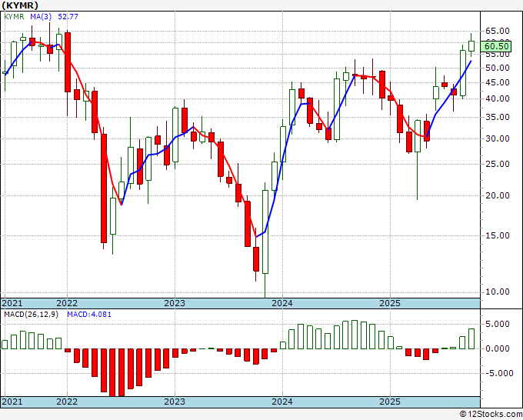523x420 pixels.
Task: Click the 2021 label on price time axis
Action: (12, 303)
